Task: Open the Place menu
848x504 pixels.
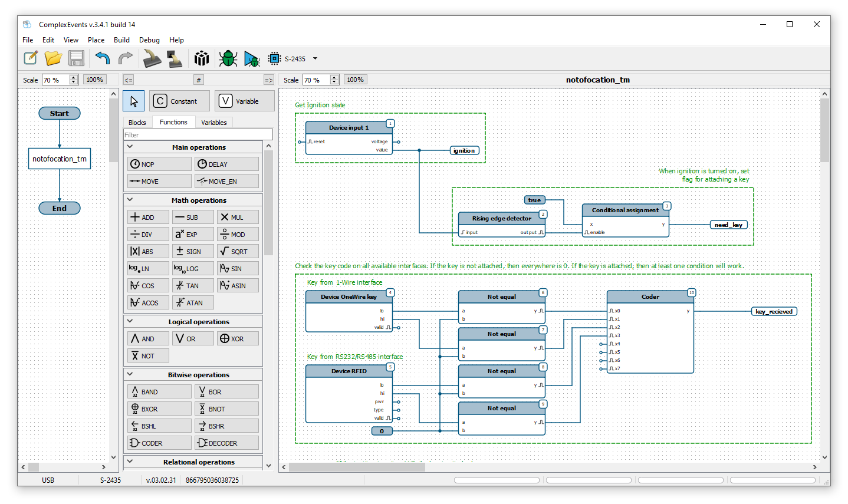Action: pos(96,40)
